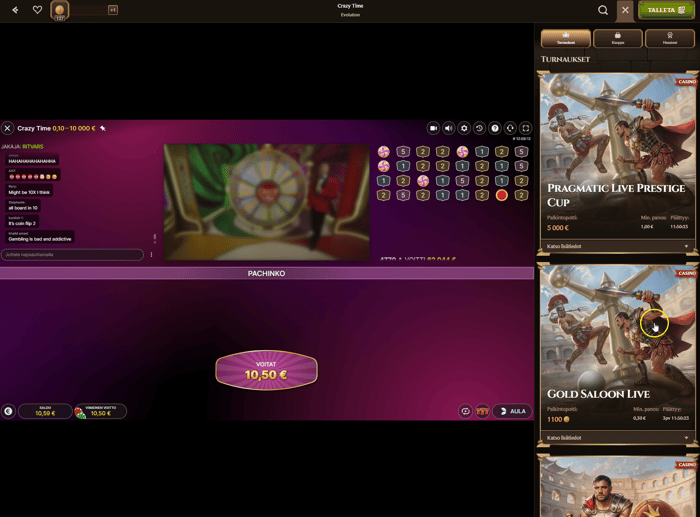
Task: Switch to the Kauppa shop tab
Action: [x=618, y=38]
